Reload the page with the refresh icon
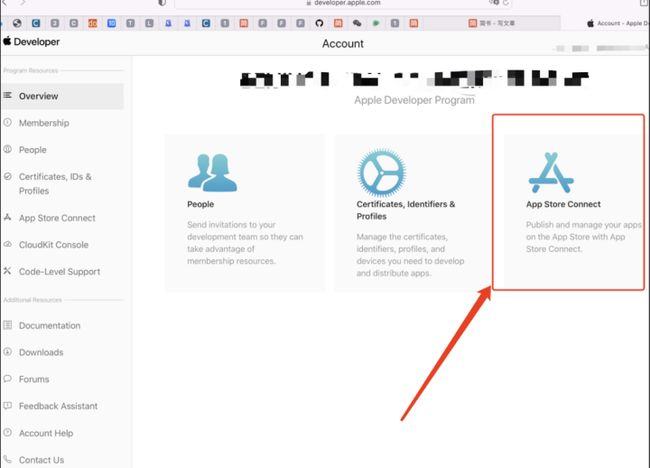Viewport: 650px width, 468px height. tap(506, 3)
